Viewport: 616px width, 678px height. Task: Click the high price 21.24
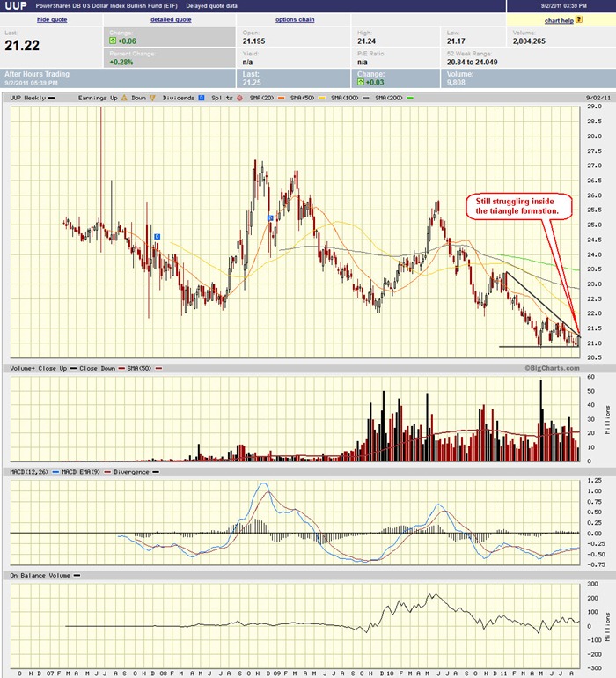[366, 41]
